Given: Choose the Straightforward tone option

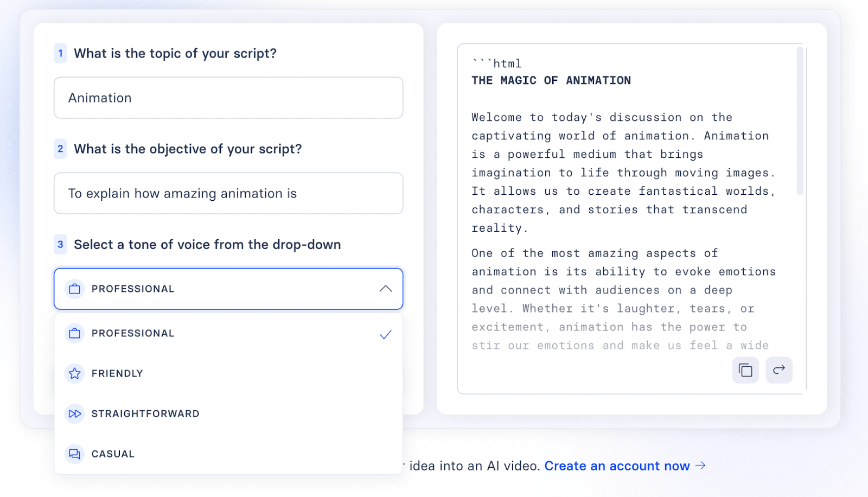Looking at the screenshot, I should [x=228, y=413].
